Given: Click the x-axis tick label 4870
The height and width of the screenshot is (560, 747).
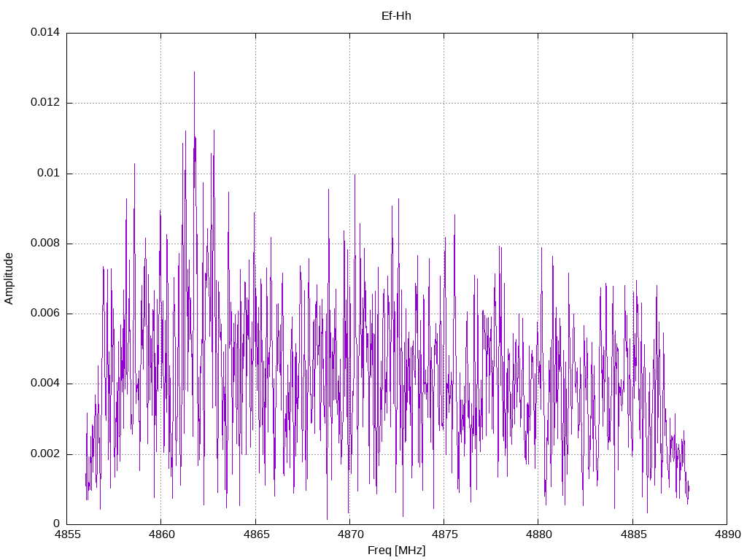Looking at the screenshot, I should (350, 534).
